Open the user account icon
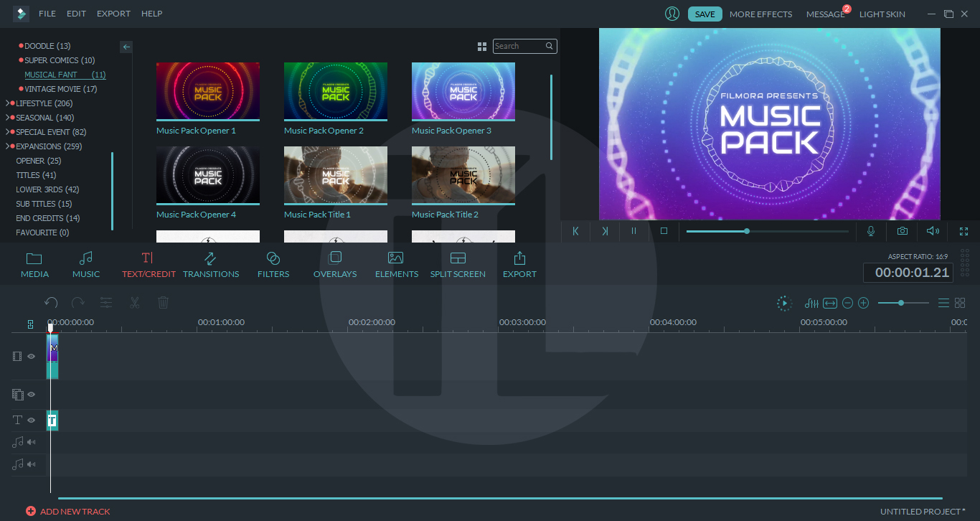 pos(672,14)
